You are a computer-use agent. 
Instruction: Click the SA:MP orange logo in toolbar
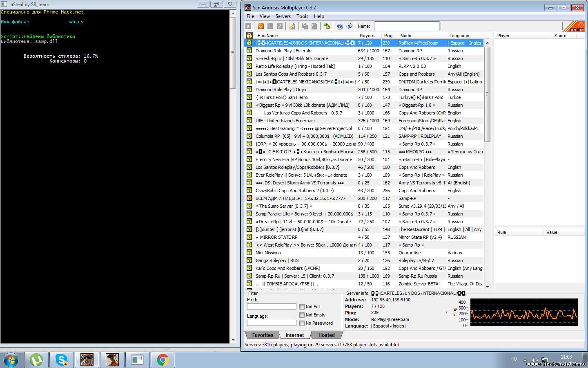coord(574,27)
